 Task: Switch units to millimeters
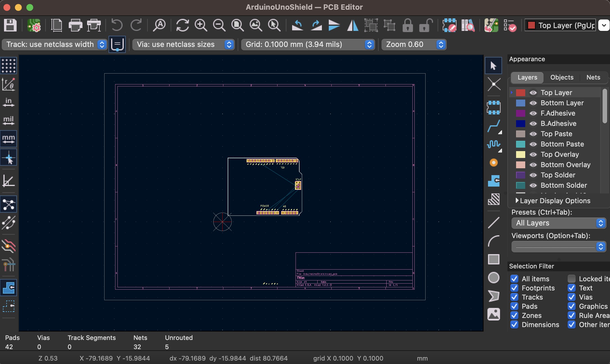pyautogui.click(x=9, y=139)
